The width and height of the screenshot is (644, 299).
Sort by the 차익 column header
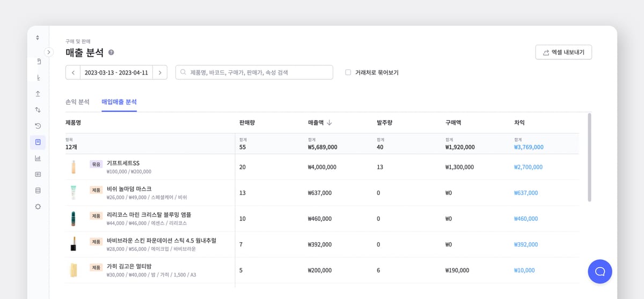[x=519, y=123]
